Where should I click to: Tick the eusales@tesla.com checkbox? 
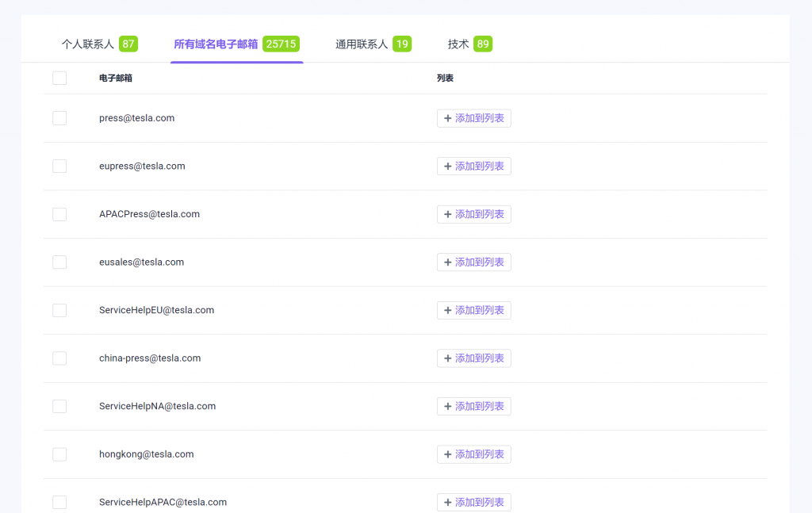(59, 262)
